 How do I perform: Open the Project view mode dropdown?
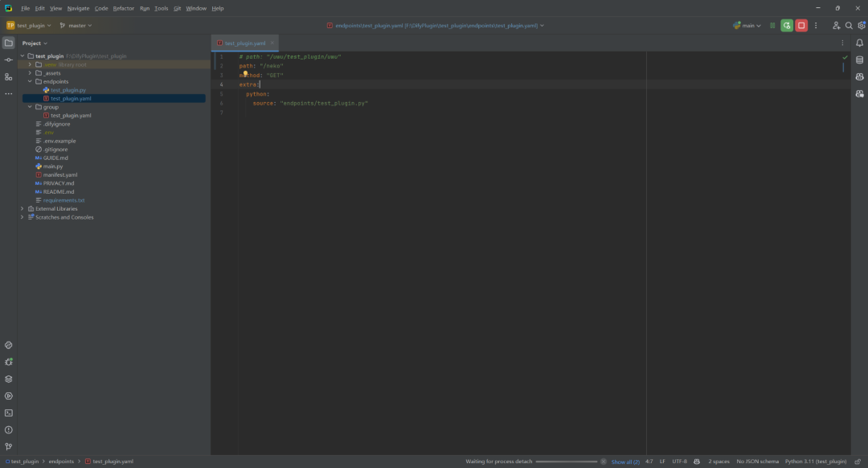[35, 43]
